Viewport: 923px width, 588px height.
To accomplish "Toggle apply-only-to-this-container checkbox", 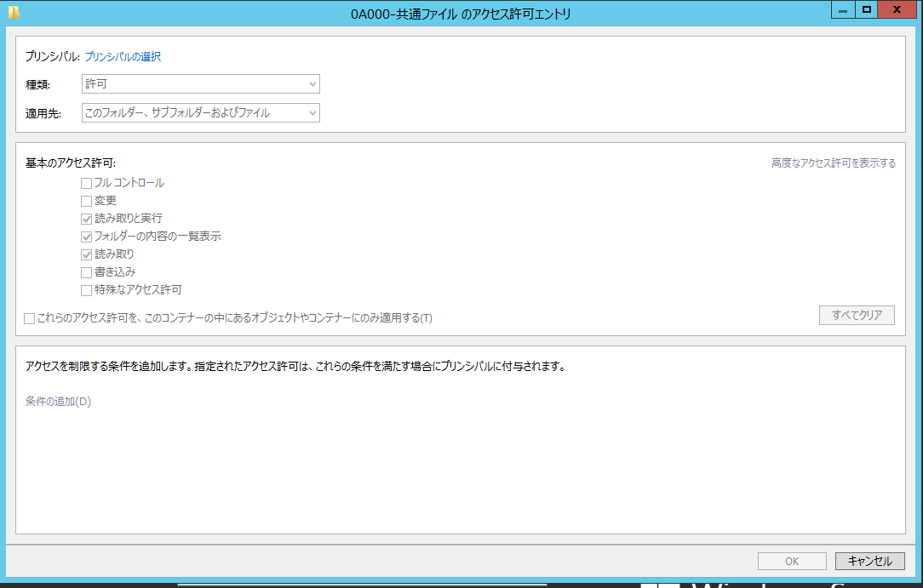I will point(30,318).
